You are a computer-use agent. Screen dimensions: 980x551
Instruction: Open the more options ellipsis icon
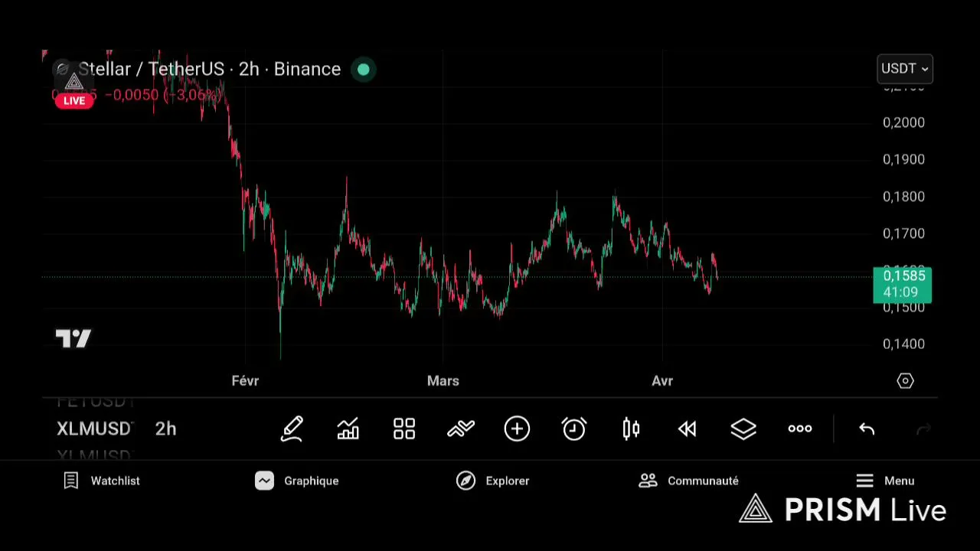(800, 429)
